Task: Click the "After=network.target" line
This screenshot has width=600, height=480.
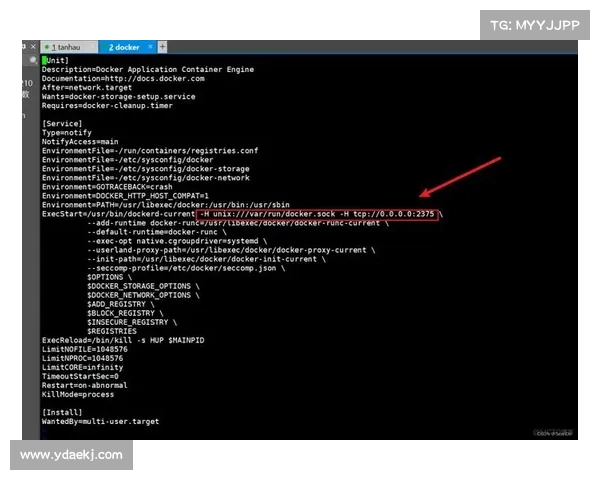Action: (x=87, y=88)
